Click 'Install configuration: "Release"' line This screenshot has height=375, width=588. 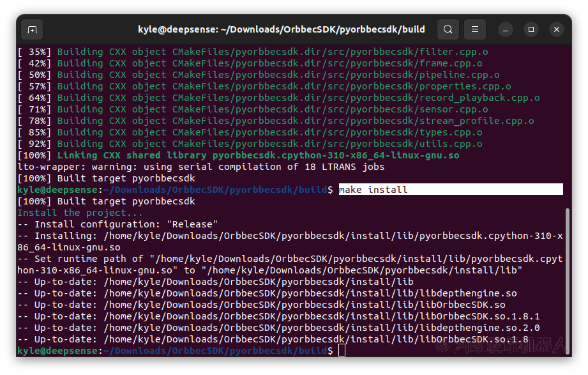117,224
